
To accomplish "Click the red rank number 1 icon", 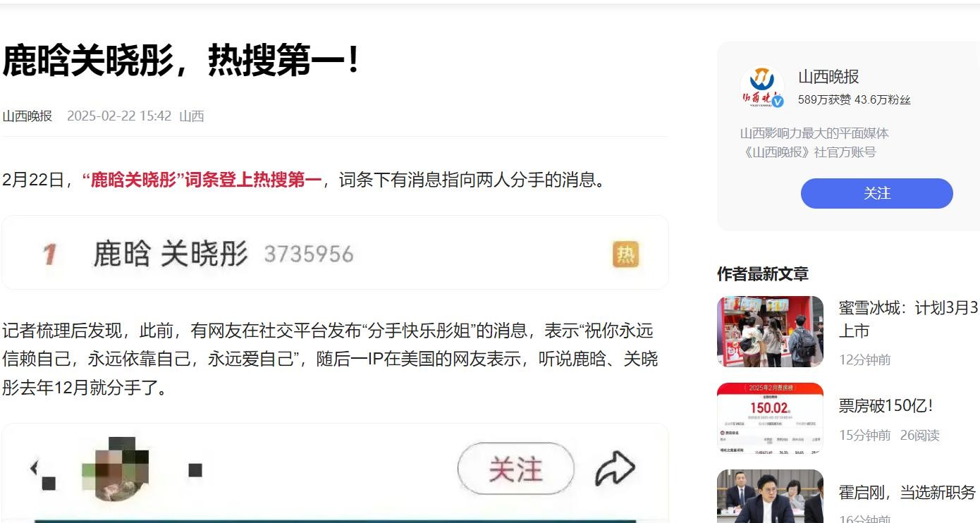I will pos(49,254).
